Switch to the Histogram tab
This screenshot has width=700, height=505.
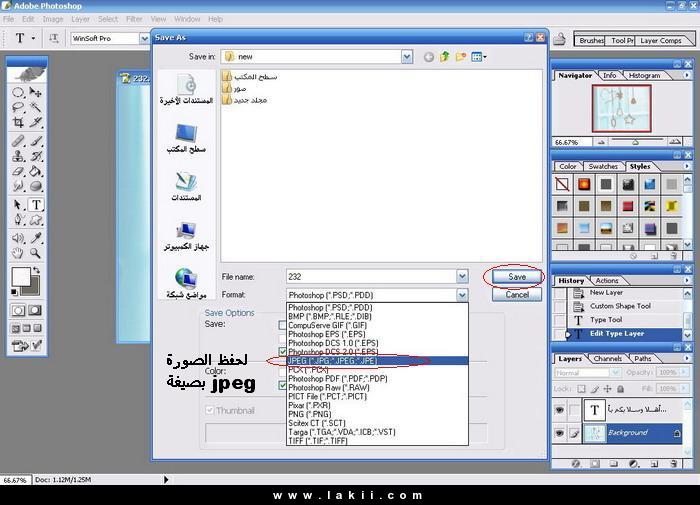tap(644, 75)
